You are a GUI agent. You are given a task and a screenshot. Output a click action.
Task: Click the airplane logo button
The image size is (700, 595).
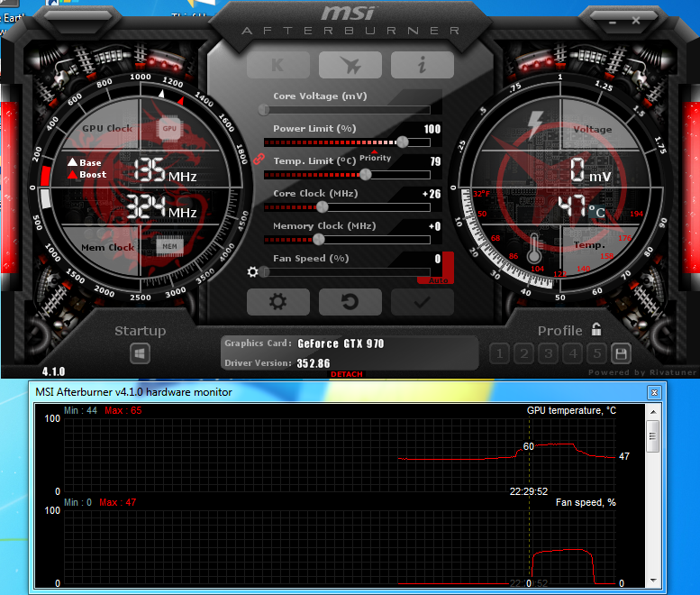(350, 65)
